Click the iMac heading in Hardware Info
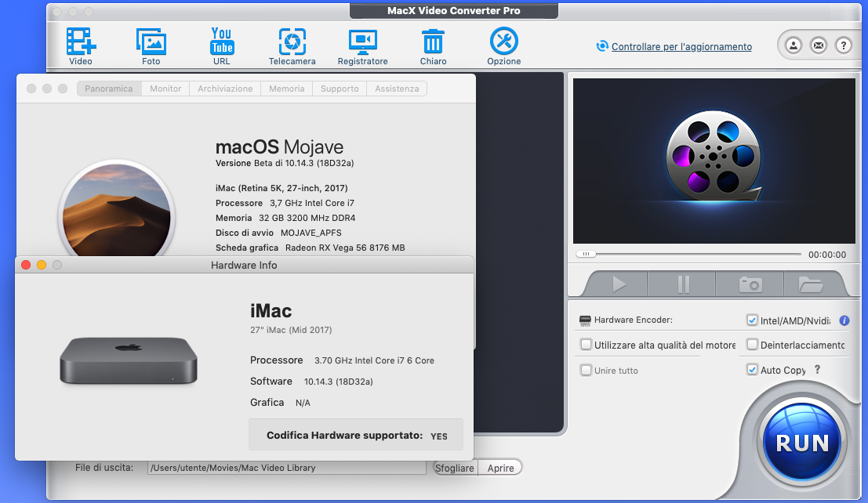The image size is (868, 503). click(271, 311)
